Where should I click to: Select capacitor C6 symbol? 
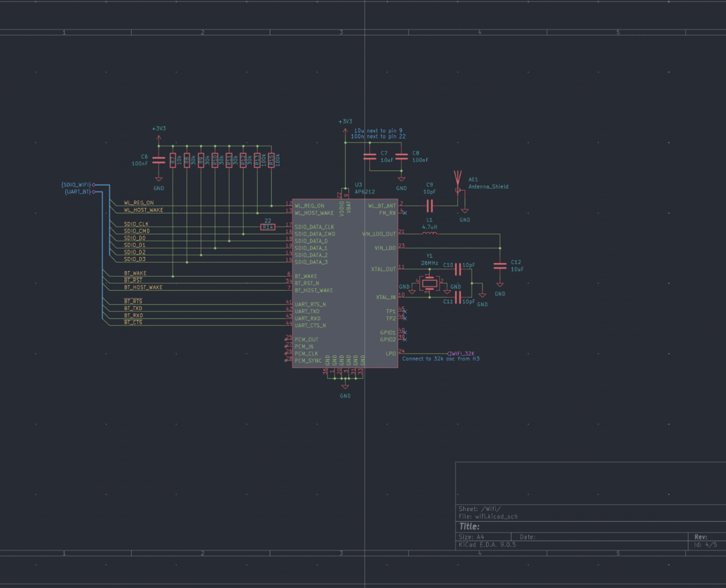click(x=159, y=160)
